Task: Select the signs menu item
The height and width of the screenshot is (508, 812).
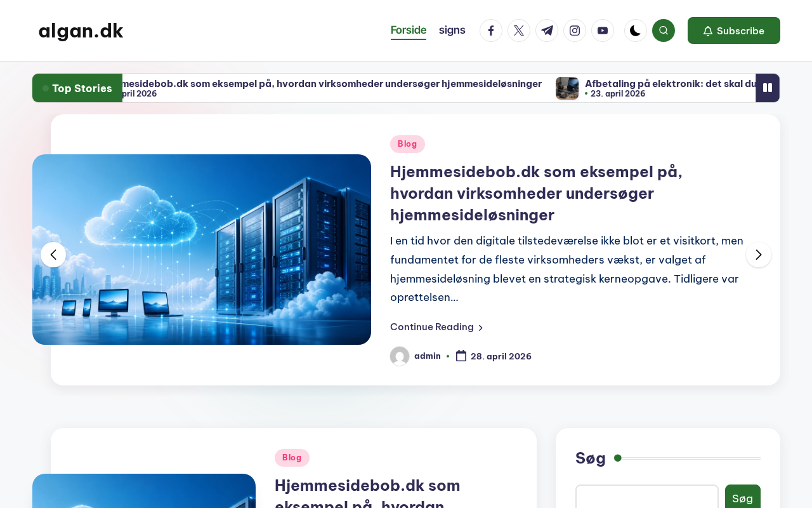Action: coord(452,30)
